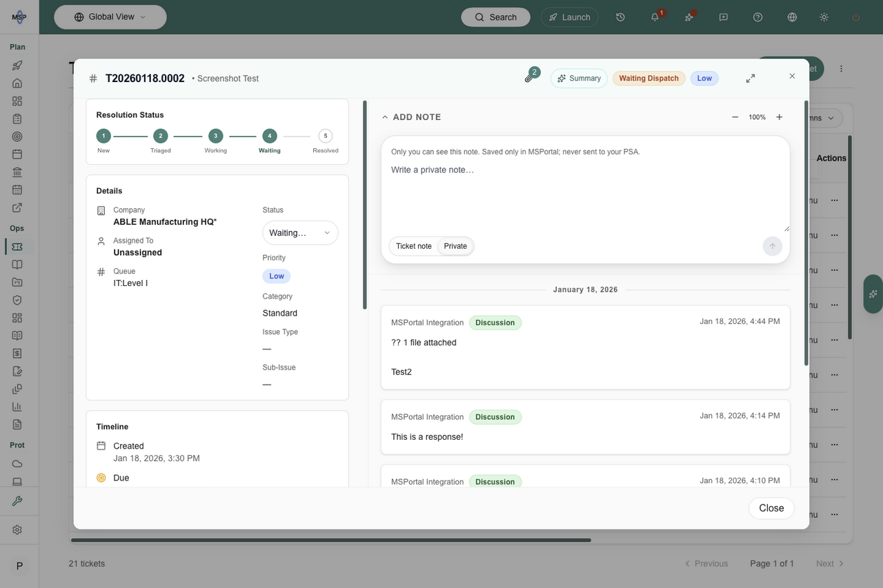Decrease note zoom with the minus button
Image resolution: width=883 pixels, height=588 pixels.
[x=735, y=117]
